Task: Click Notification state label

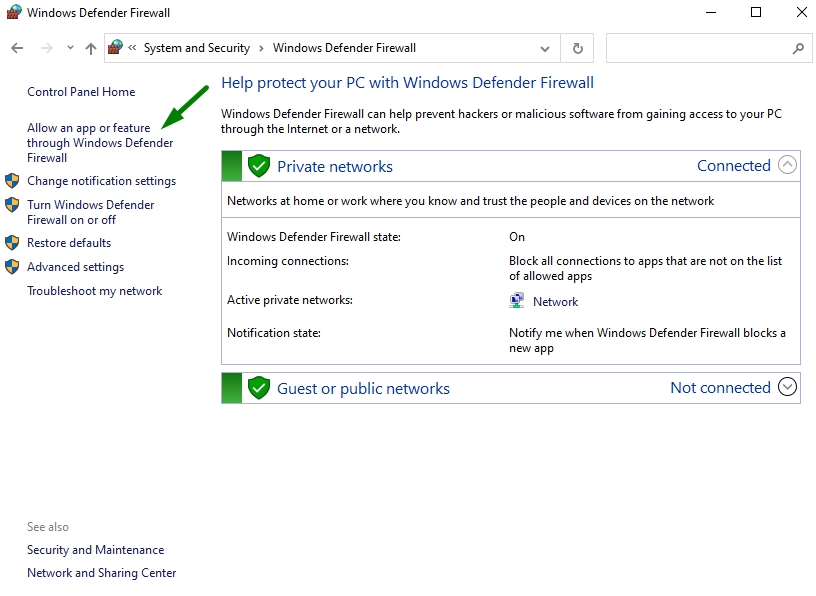Action: (274, 333)
